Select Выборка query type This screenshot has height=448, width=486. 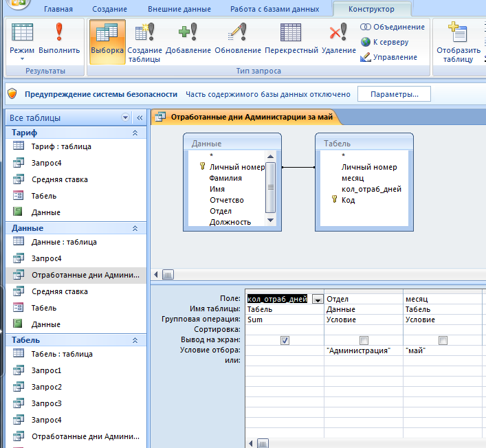point(107,42)
